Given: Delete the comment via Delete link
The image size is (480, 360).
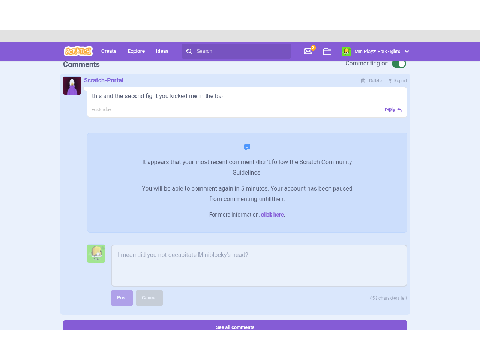Looking at the screenshot, I should coord(371,81).
